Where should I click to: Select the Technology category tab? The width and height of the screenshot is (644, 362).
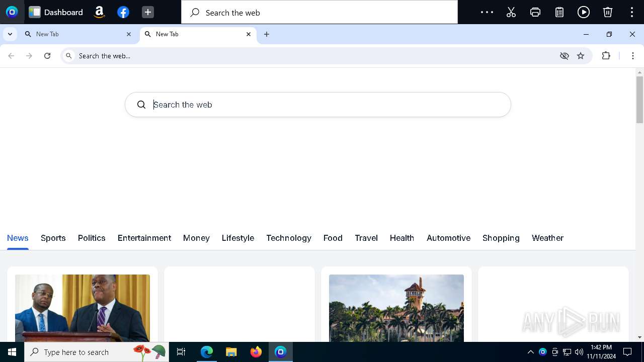pyautogui.click(x=289, y=238)
